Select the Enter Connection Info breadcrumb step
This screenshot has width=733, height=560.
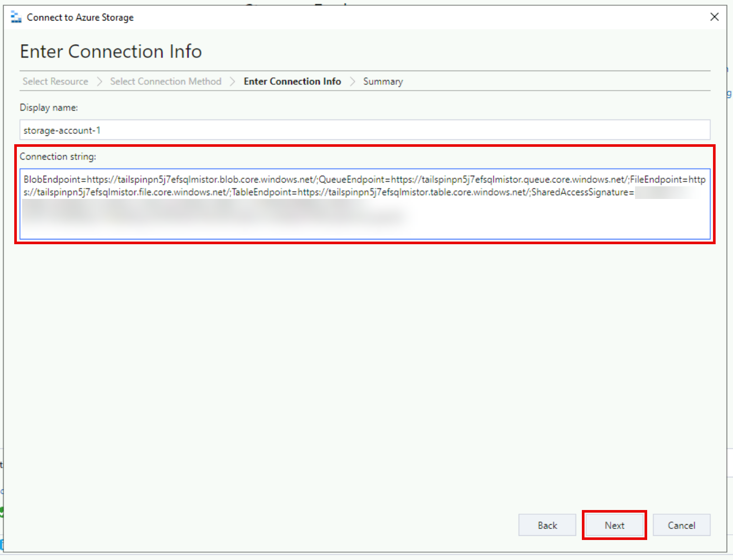[x=292, y=82]
